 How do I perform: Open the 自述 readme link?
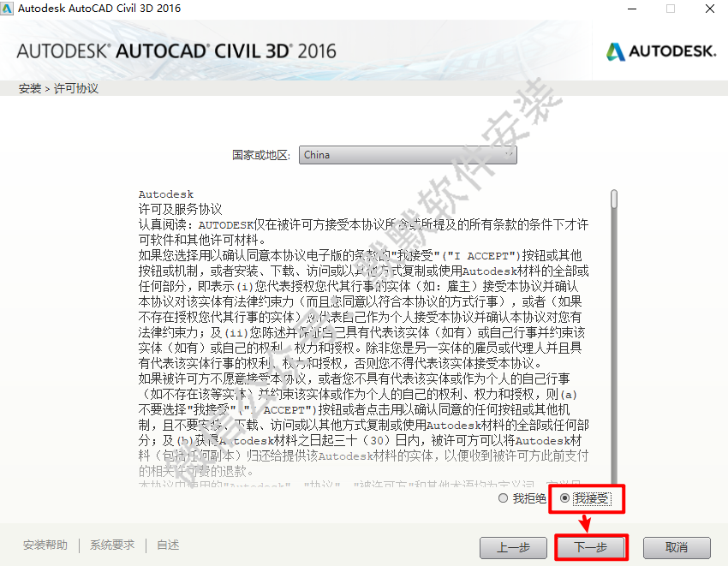tap(168, 545)
